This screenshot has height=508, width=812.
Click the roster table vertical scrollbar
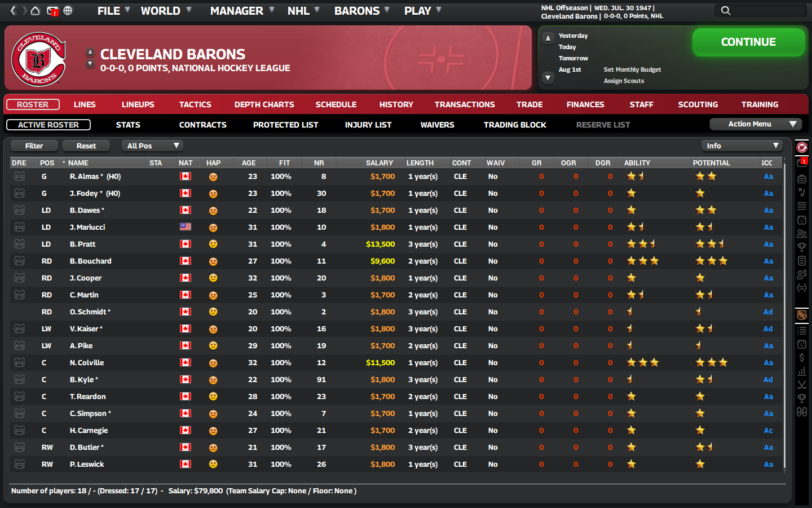pyautogui.click(x=784, y=316)
